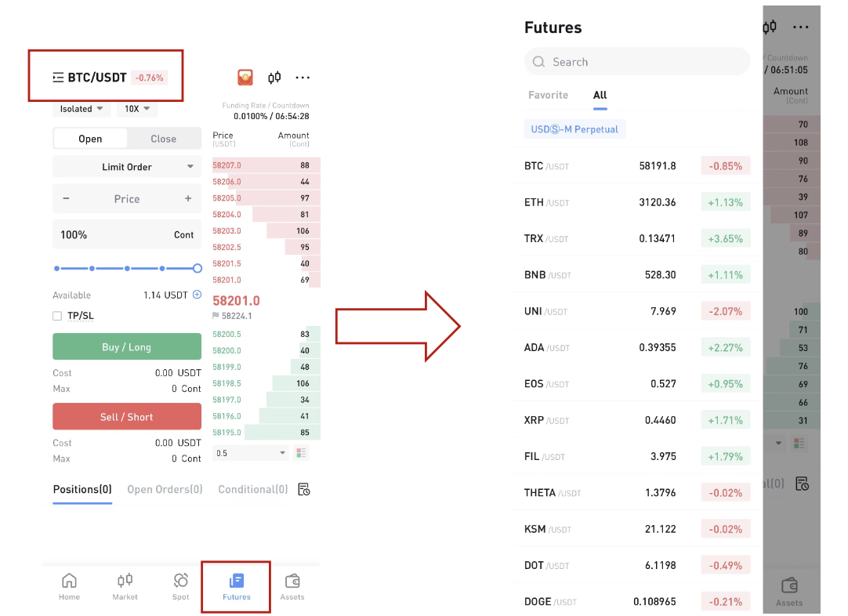Switch to the Close position toggle
This screenshot has width=848, height=616.
(x=163, y=139)
